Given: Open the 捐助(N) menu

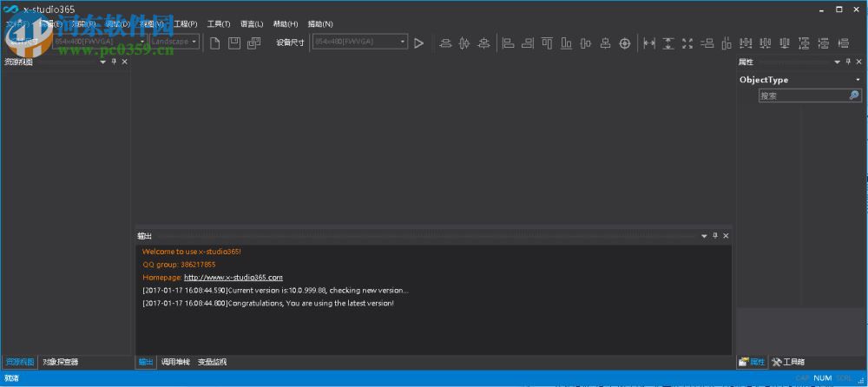Looking at the screenshot, I should coord(320,23).
